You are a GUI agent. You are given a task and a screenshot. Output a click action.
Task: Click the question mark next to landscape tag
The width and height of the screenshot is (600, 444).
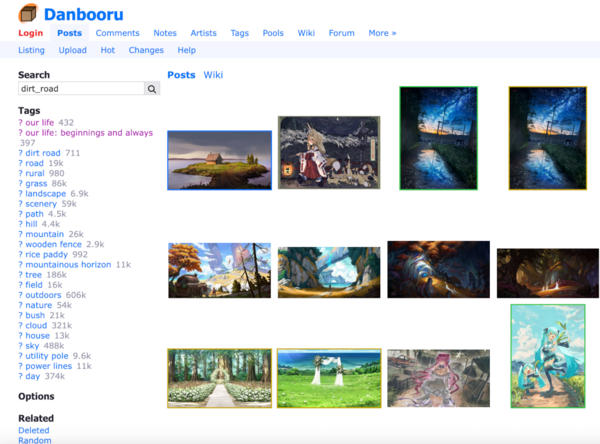21,194
